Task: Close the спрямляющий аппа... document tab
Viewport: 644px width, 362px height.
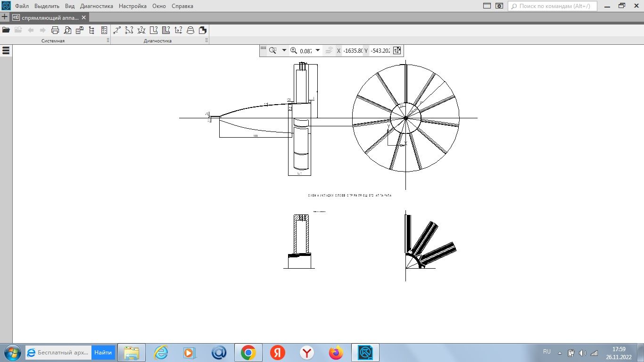Action: 84,17
